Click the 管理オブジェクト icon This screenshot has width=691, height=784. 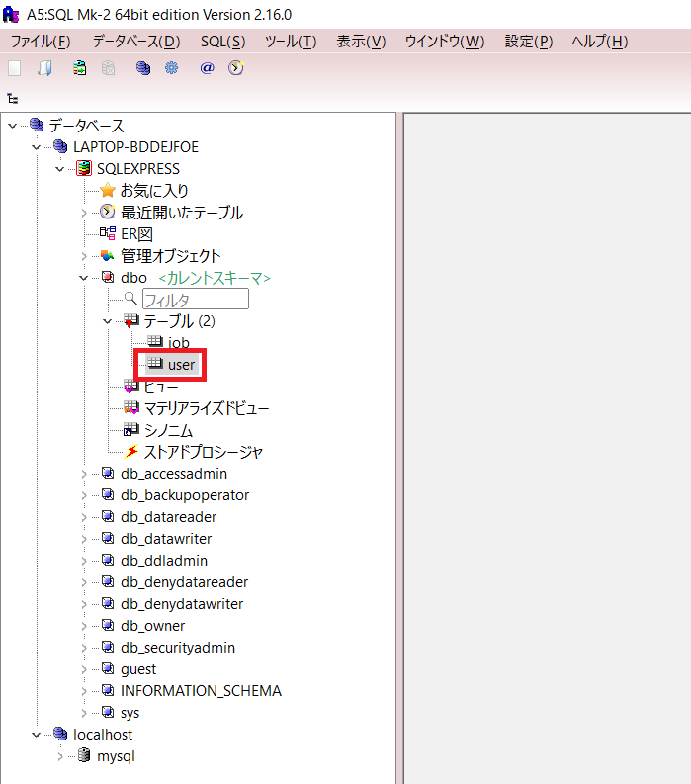[108, 255]
